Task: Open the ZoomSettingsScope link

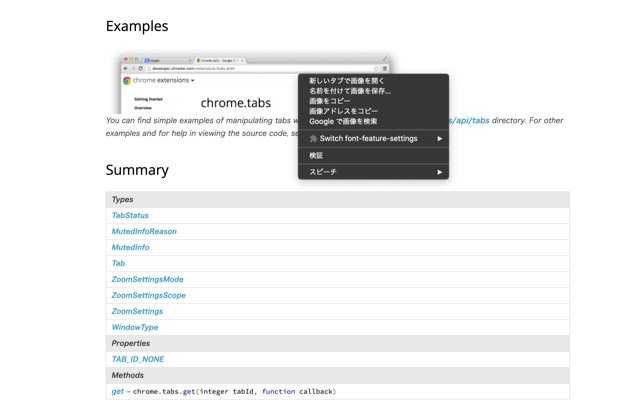Action: point(148,295)
